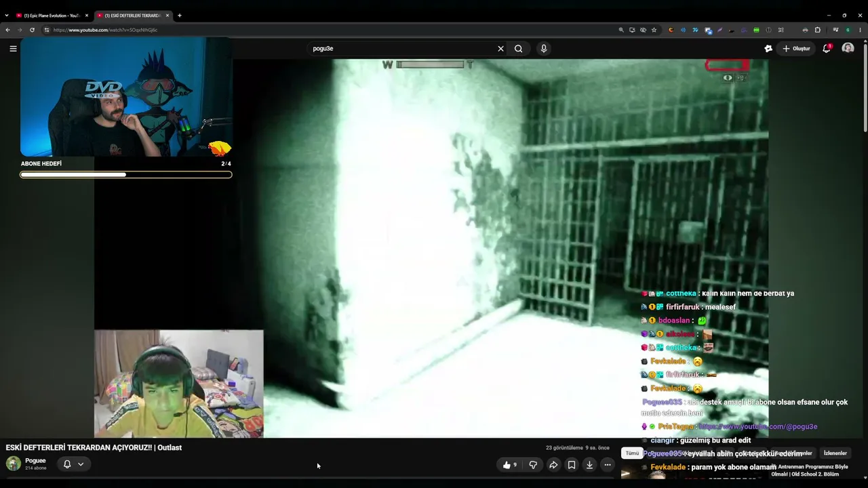
Task: Select the İzlenenler filter chip
Action: [x=835, y=453]
